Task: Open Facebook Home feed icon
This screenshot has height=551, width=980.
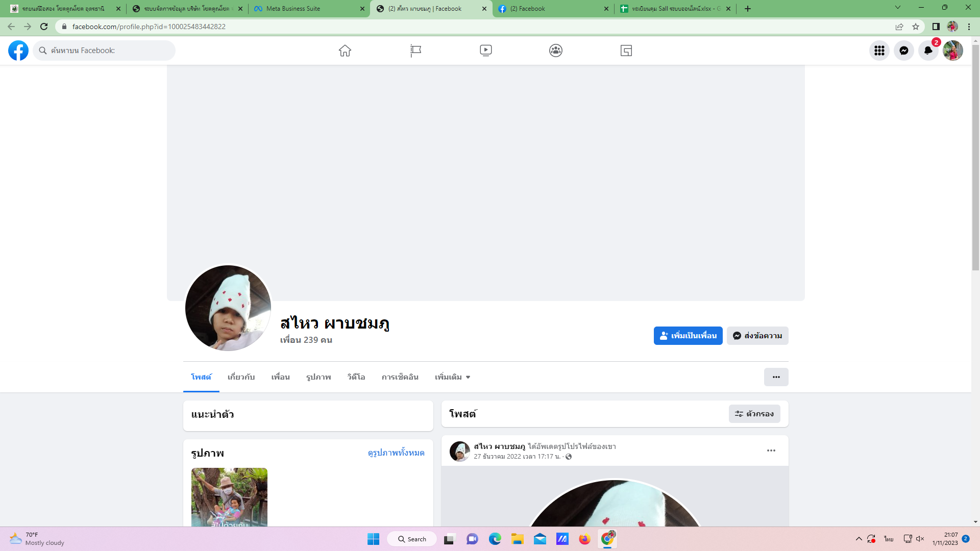Action: pyautogui.click(x=345, y=51)
